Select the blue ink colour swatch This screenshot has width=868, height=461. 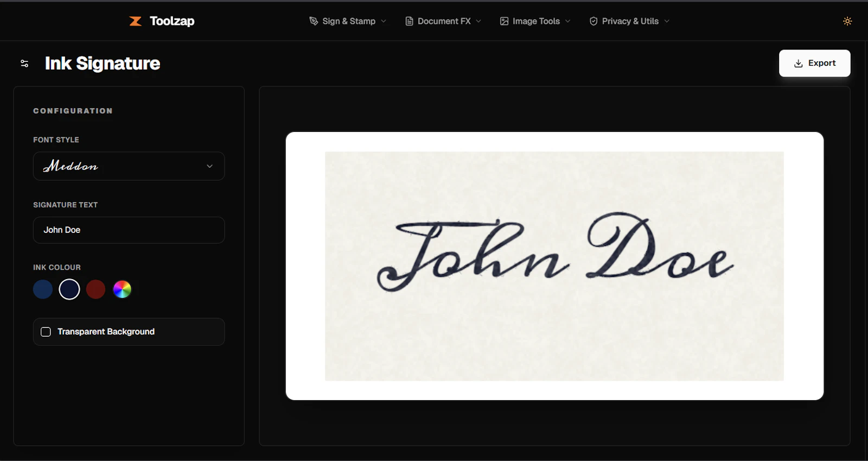(43, 289)
